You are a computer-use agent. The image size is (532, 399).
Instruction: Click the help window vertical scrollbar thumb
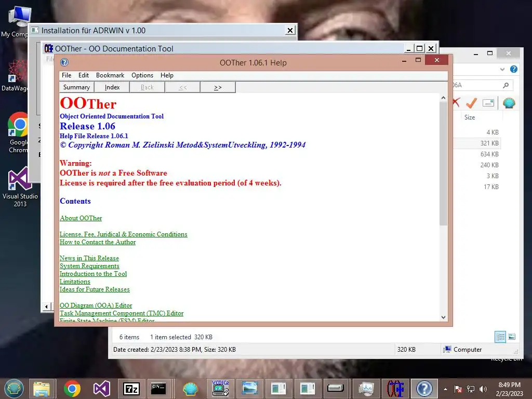click(444, 164)
